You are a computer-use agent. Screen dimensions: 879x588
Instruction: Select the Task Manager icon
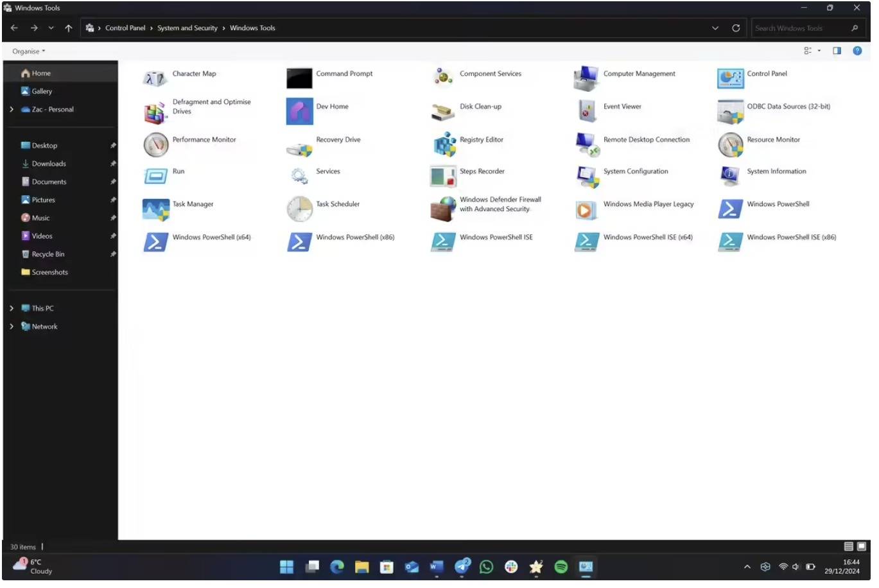click(x=155, y=209)
